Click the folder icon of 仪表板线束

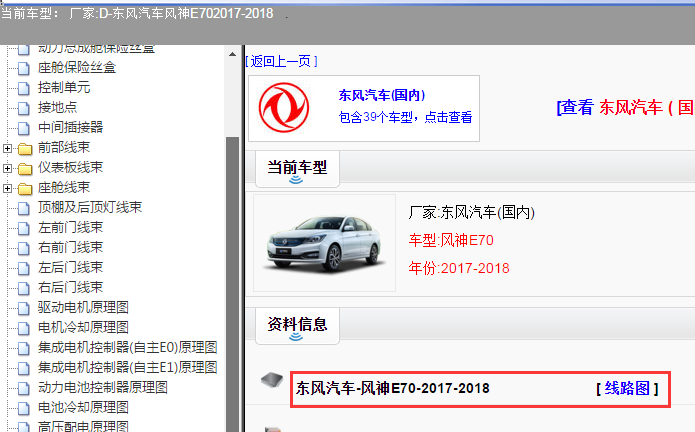click(25, 168)
